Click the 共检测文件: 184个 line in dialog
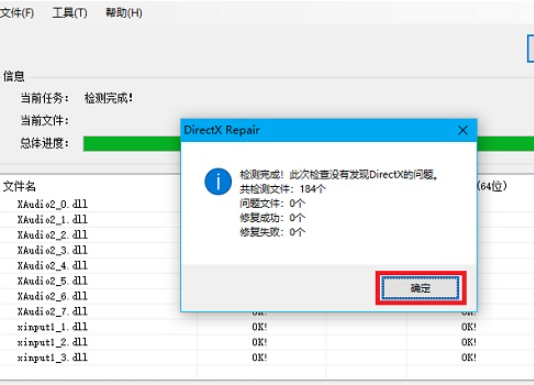The width and height of the screenshot is (534, 385). pyautogui.click(x=283, y=189)
